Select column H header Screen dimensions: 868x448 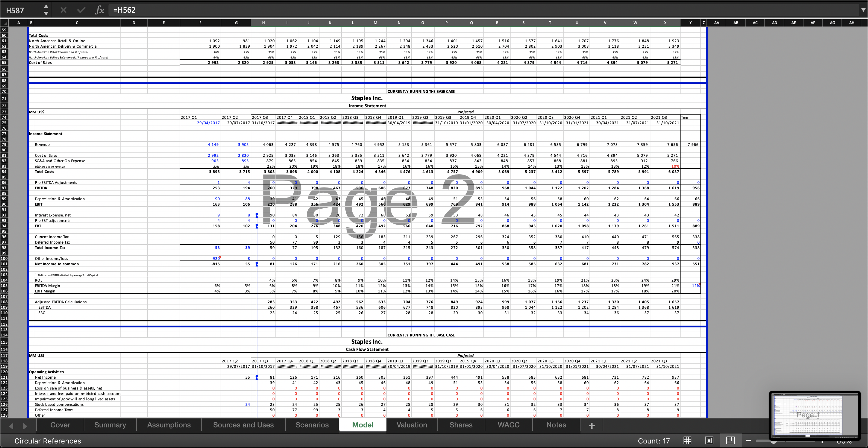[x=263, y=23]
